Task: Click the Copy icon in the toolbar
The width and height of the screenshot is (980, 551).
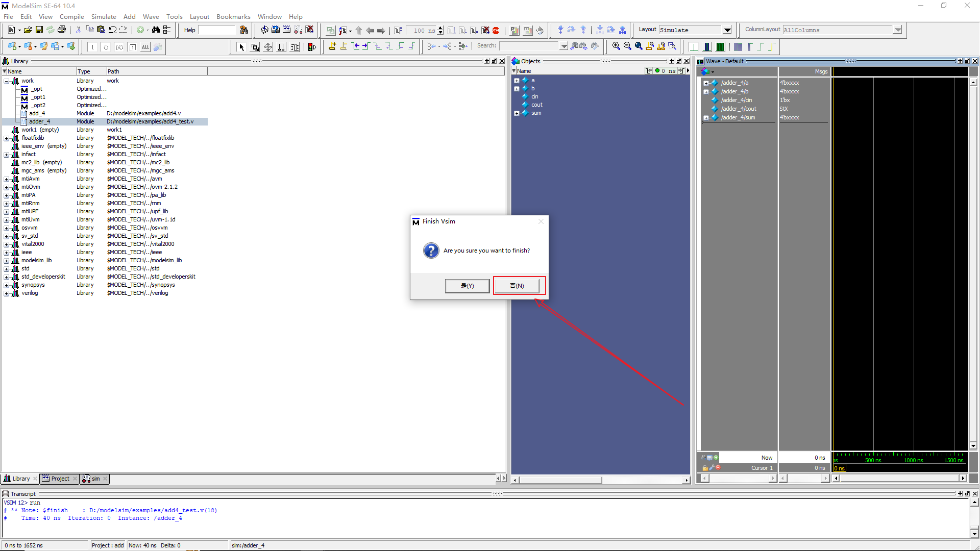Action: tap(90, 30)
